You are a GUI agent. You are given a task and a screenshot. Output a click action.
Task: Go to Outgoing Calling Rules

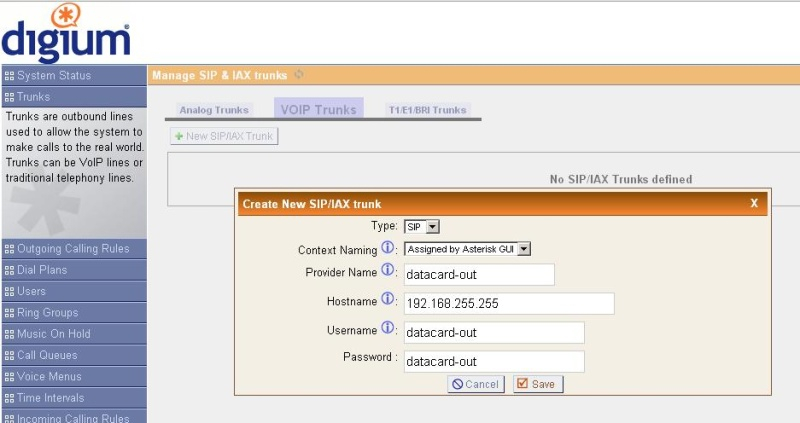point(73,248)
